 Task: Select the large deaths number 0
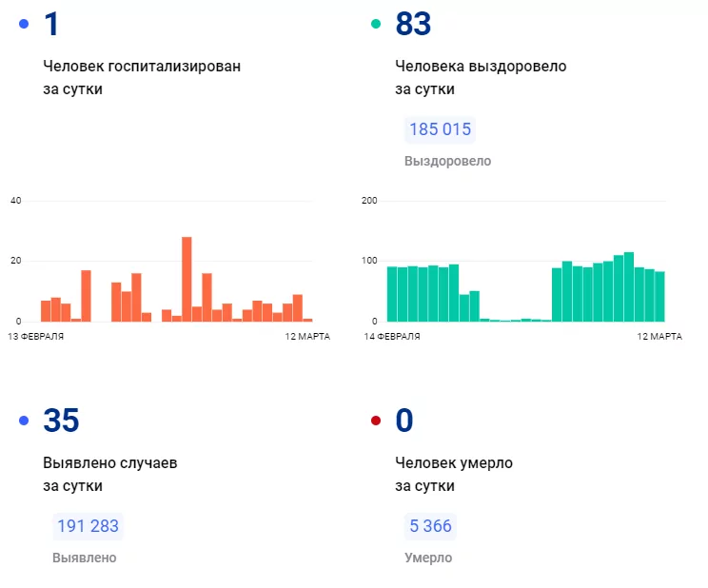click(404, 421)
